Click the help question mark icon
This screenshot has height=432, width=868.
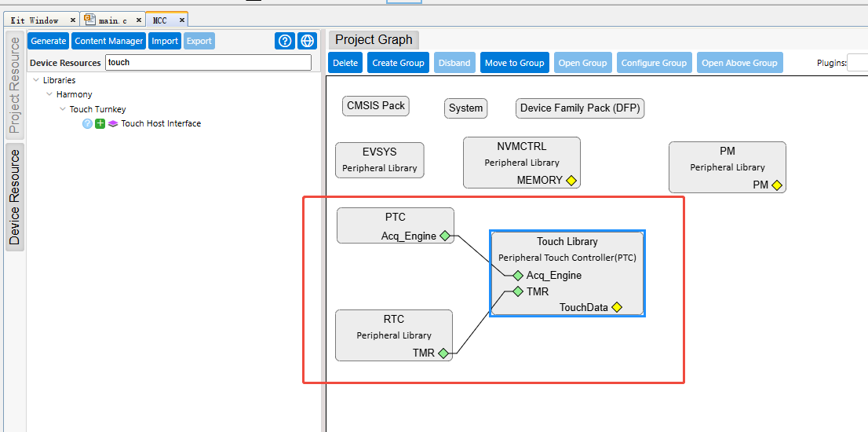pos(285,41)
